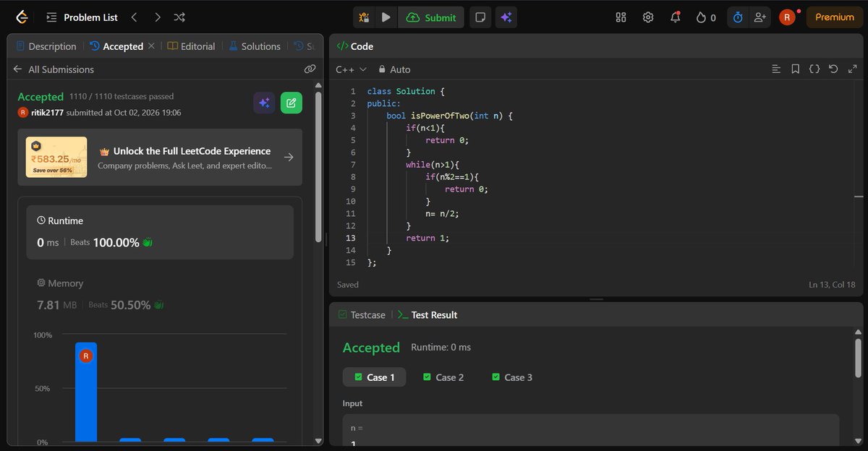Open the Unlock Full LeetCode Experience banner
This screenshot has height=451, width=868.
coord(160,158)
